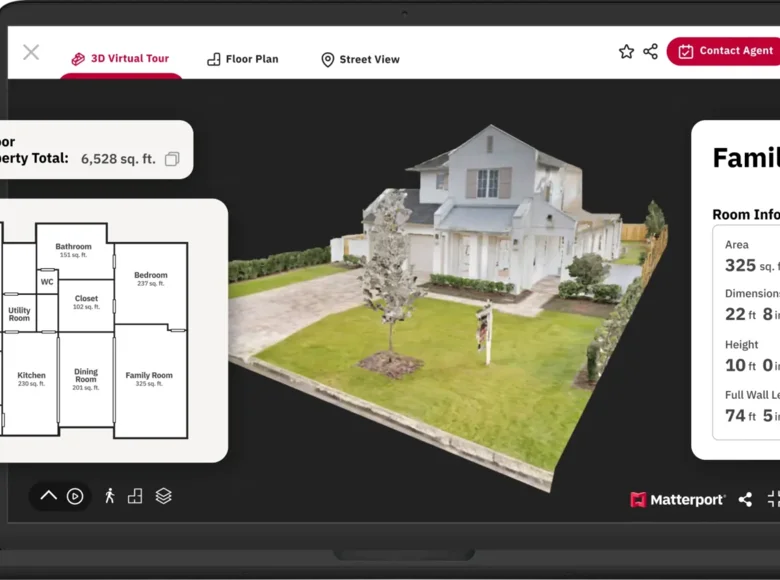Copy the property total square footage

172,159
